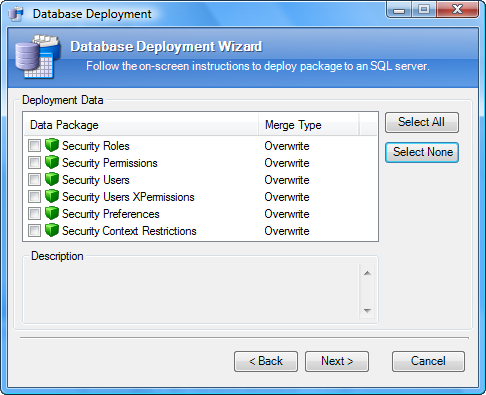Viewport: 486px width, 395px height.
Task: Click the green shield icon beside Security Permissions
Action: (52, 162)
